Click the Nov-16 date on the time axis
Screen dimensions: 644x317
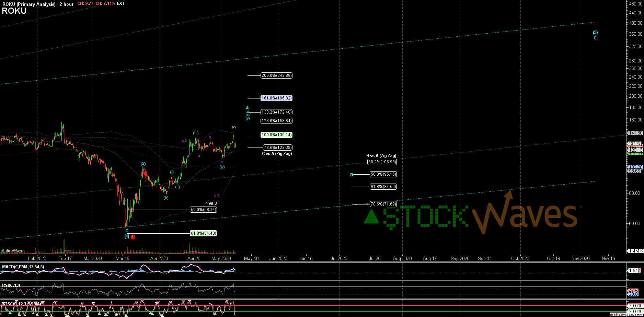pyautogui.click(x=608, y=258)
